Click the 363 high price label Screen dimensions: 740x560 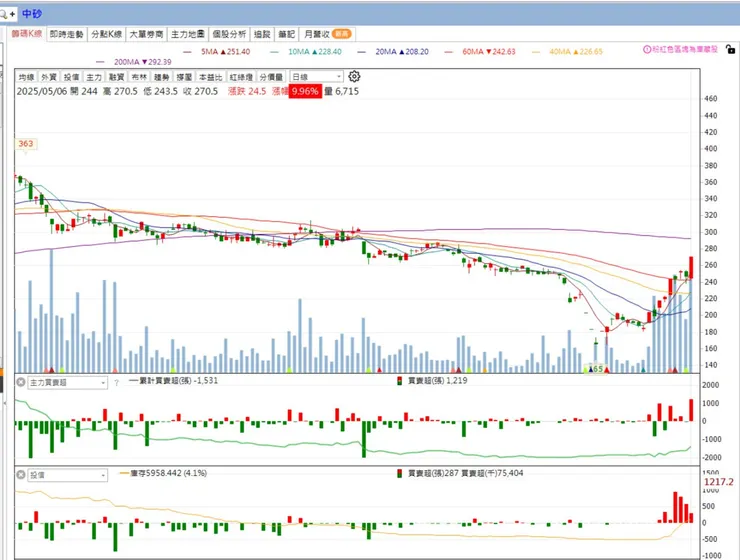coord(26,143)
